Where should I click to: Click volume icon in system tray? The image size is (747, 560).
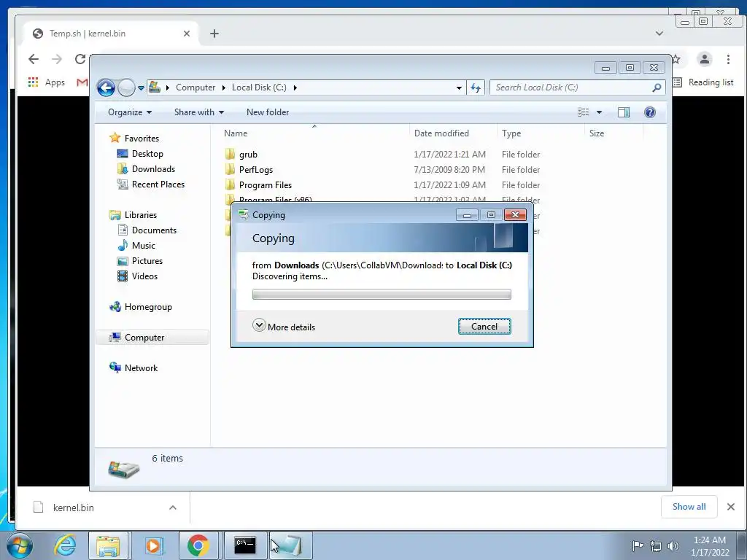click(673, 545)
